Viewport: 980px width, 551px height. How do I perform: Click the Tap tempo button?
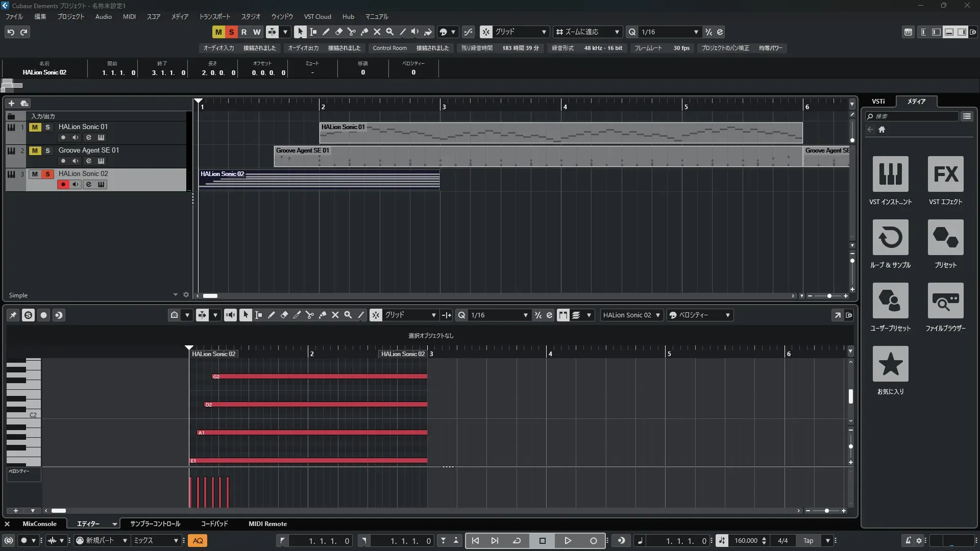(x=808, y=540)
